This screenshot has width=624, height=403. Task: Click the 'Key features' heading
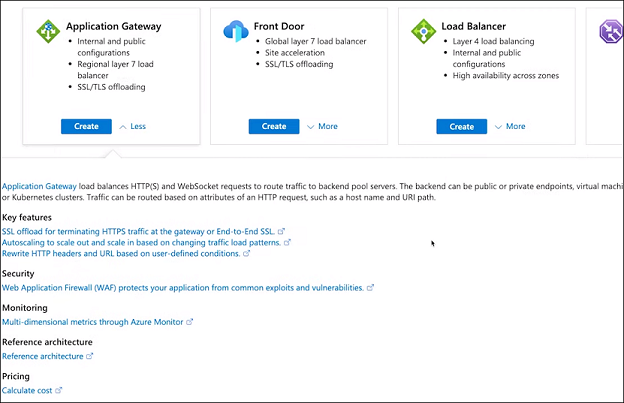pos(27,218)
